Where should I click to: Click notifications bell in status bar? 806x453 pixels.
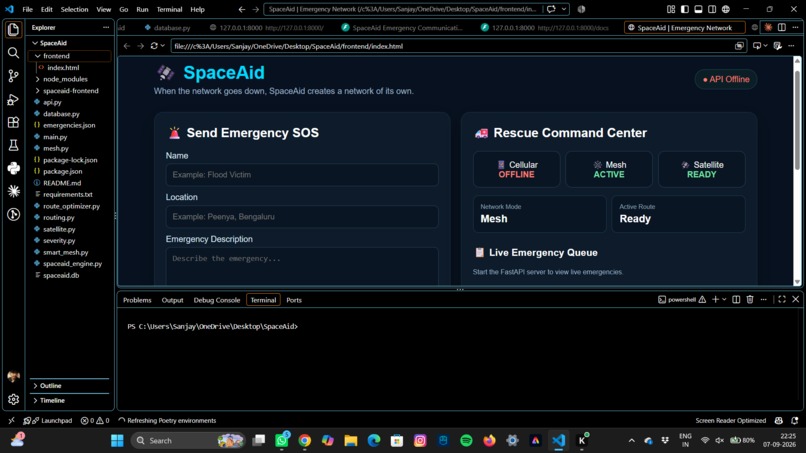pos(795,420)
